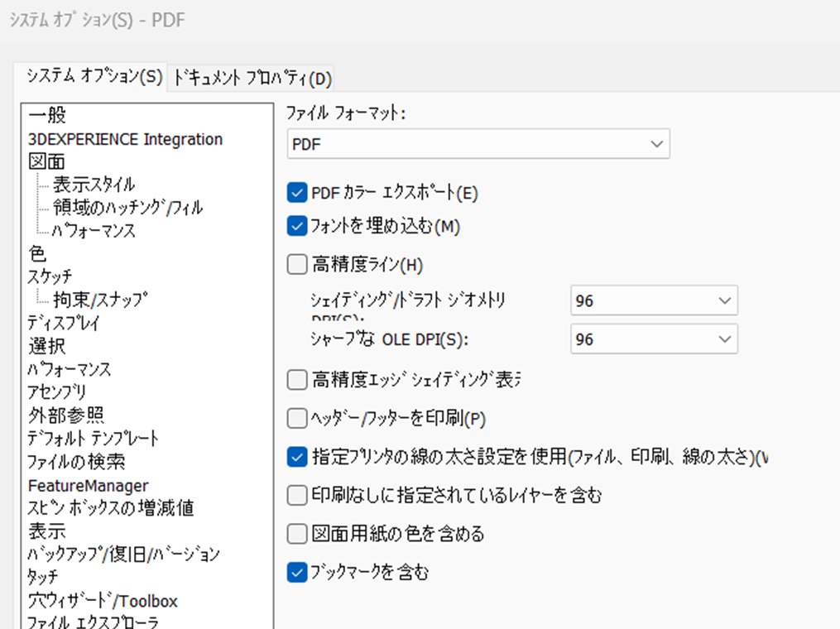Screen dimensions: 840x629
Task: Select 拘束/スナップ under スケッチ
Action: pos(99,300)
